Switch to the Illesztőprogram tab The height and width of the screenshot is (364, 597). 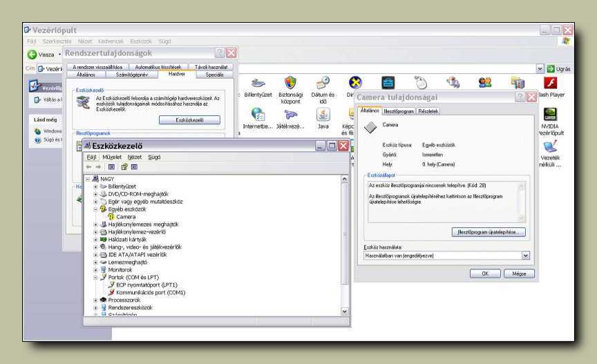pos(399,111)
